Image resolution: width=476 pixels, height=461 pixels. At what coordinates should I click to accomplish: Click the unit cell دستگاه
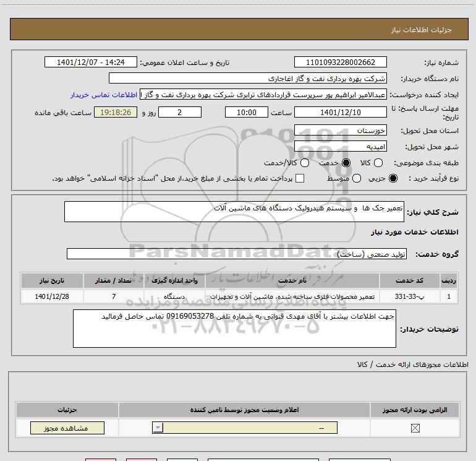pos(174,296)
